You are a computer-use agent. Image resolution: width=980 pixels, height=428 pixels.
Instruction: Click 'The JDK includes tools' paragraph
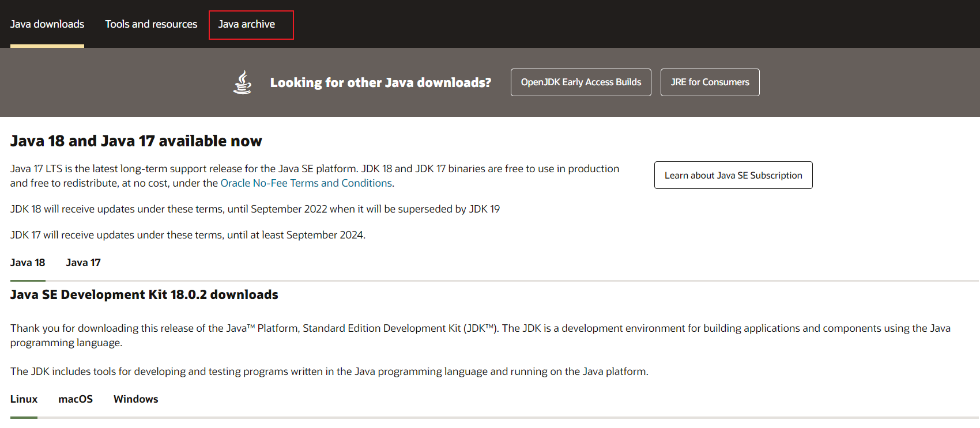329,372
